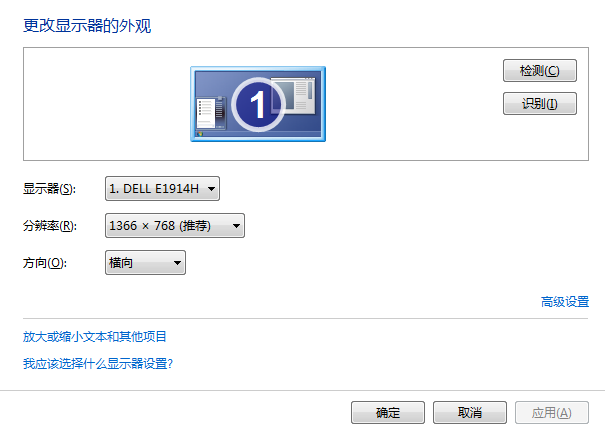Click the small window icon inside monitor preview
Viewport: 605px width, 439px height.
click(293, 96)
